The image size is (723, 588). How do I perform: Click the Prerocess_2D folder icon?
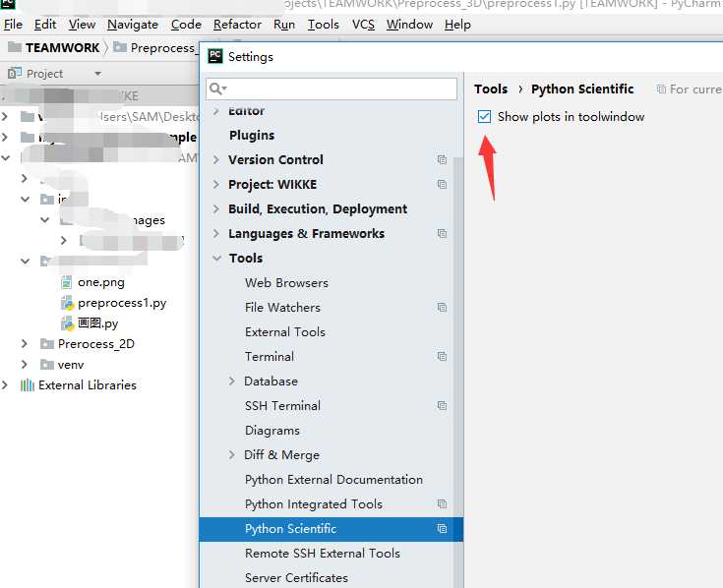(47, 344)
